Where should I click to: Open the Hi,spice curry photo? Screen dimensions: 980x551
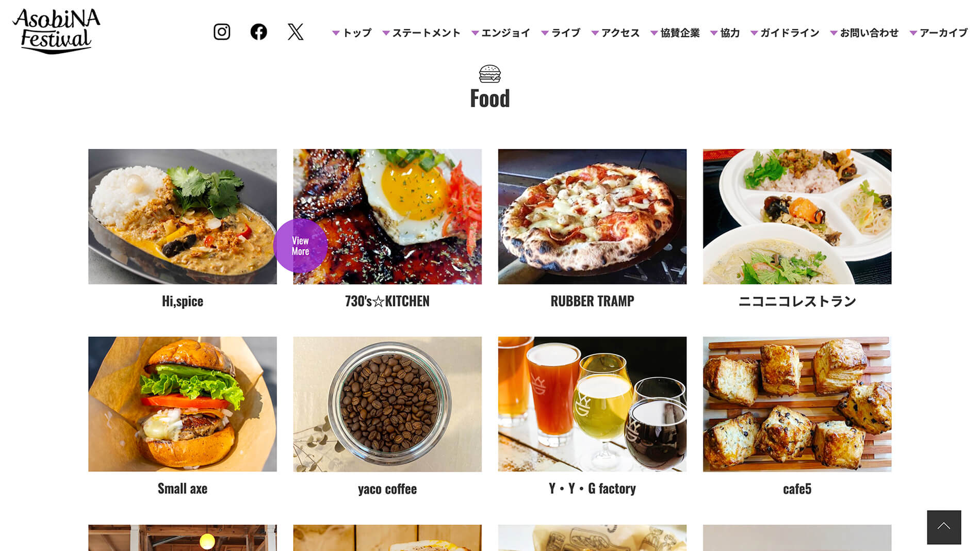pos(183,217)
